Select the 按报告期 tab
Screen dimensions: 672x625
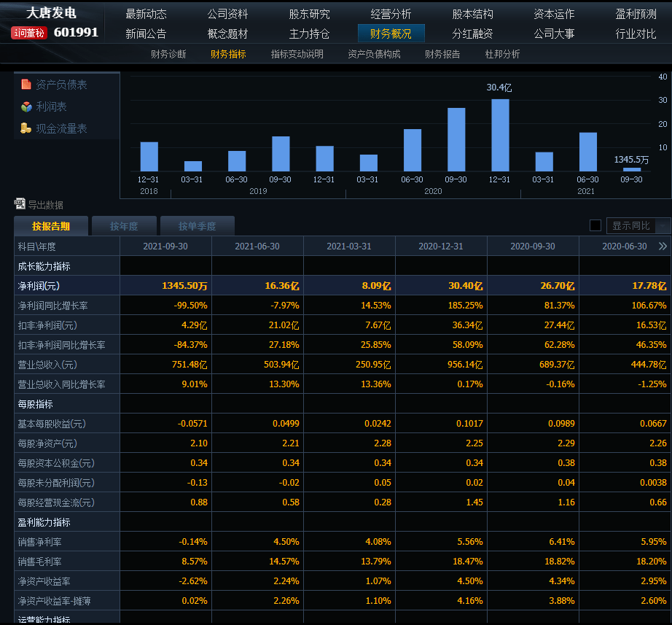tap(51, 226)
